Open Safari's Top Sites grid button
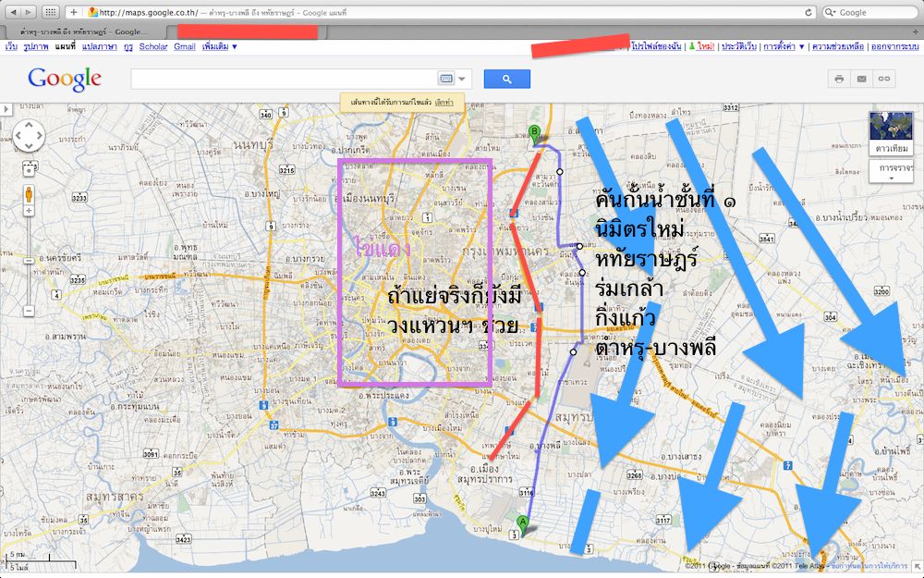Viewport: 924px width, 578px height. click(51, 12)
